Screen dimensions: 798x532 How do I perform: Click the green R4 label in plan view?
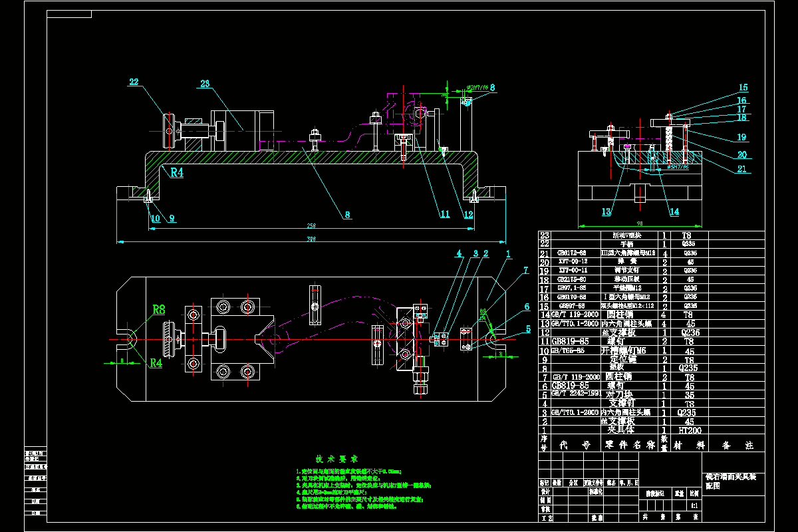click(x=156, y=362)
